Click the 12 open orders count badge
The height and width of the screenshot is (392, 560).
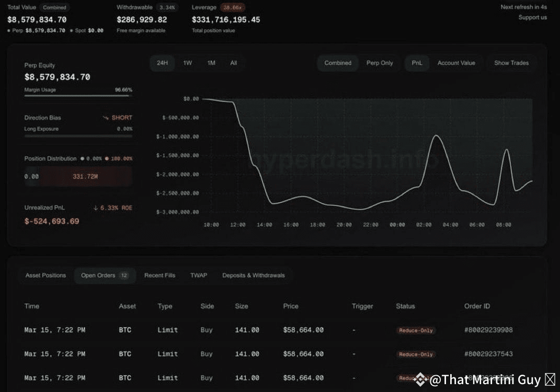(x=124, y=275)
